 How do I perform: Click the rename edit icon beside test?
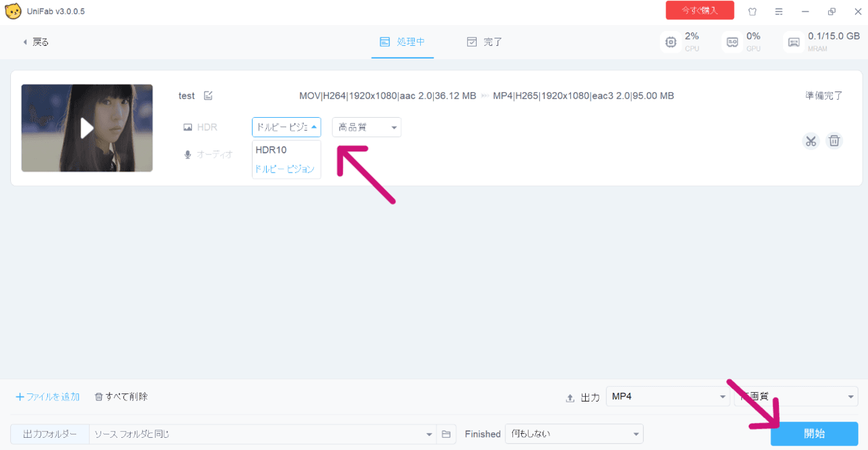208,96
